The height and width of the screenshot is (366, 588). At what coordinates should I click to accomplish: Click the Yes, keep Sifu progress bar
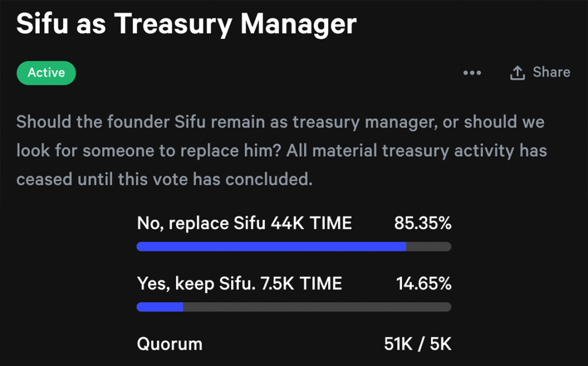click(294, 307)
